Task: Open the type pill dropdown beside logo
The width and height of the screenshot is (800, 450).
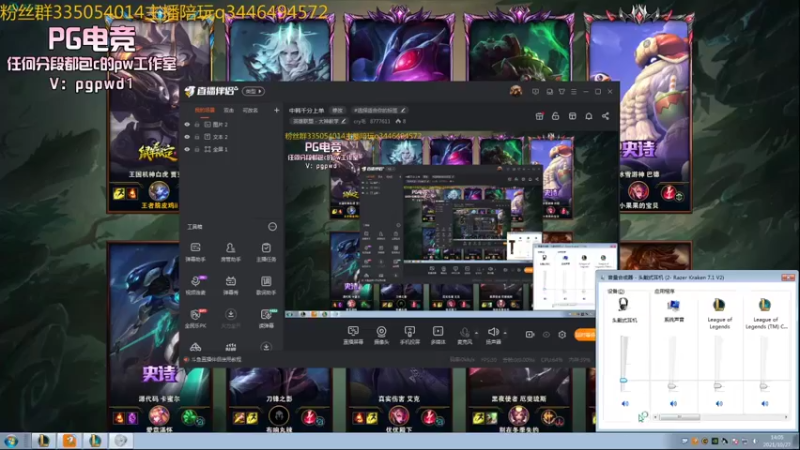Action: (x=253, y=91)
